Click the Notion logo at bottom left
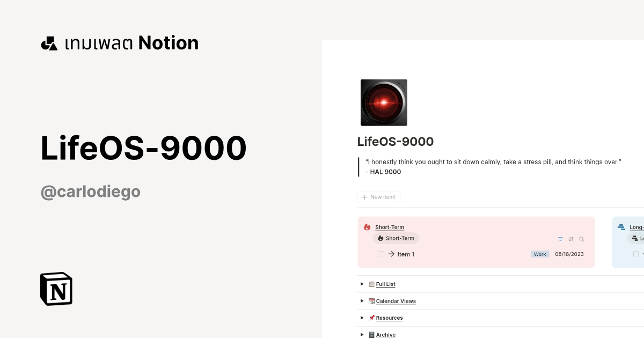Screen dimensions: 644x338 point(56,289)
